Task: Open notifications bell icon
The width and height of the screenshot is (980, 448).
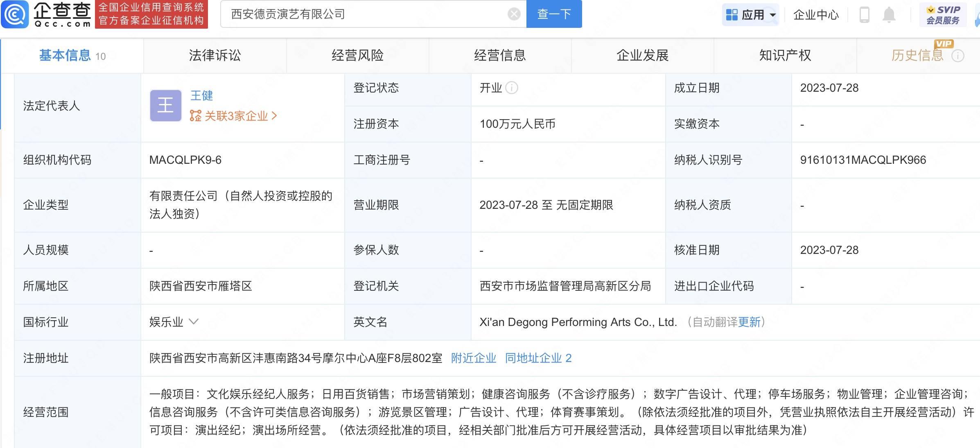Action: pos(889,15)
